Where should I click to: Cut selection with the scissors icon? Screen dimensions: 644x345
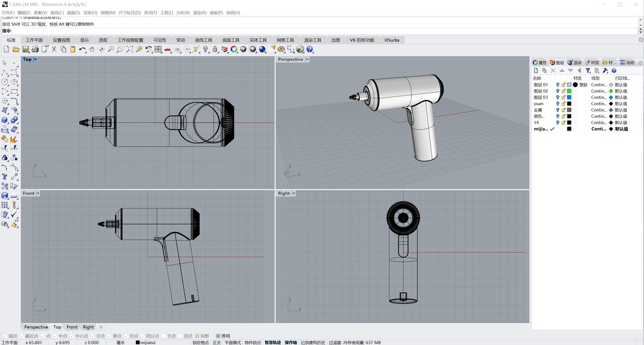pos(54,49)
